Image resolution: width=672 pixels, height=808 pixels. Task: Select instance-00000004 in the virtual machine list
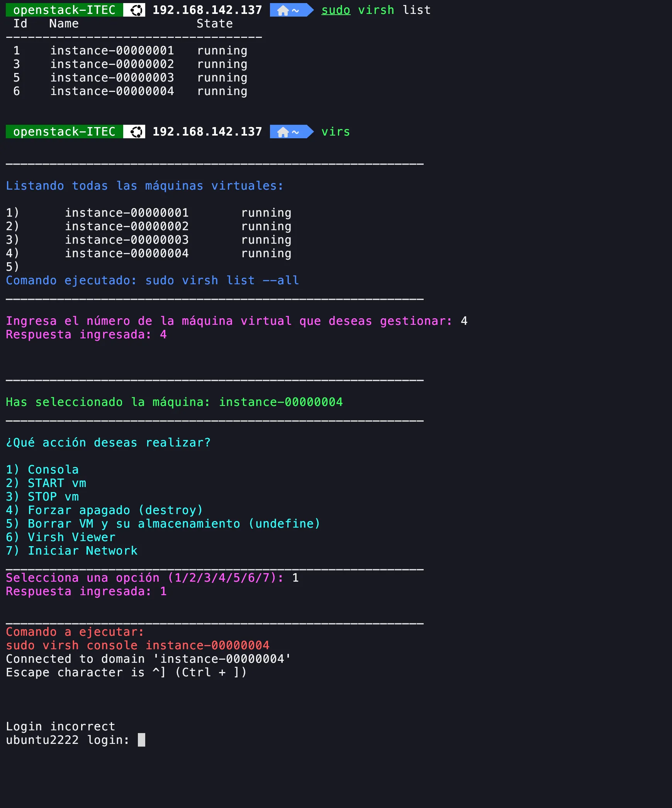click(127, 253)
